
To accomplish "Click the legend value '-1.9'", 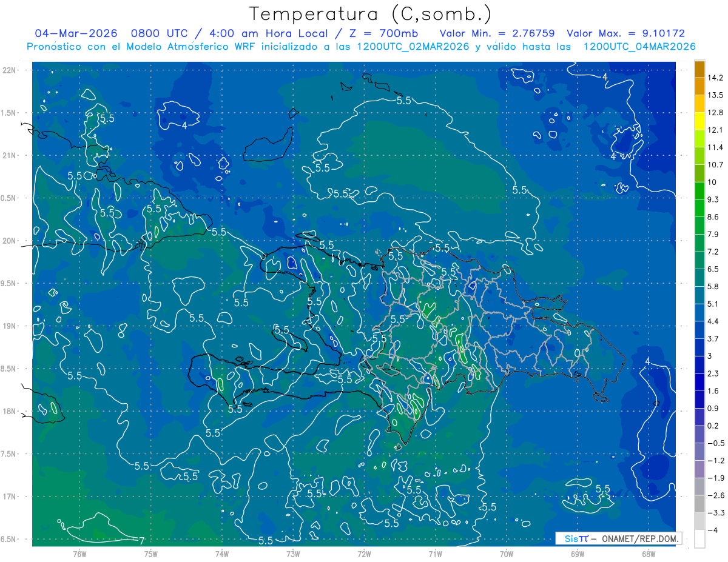I will tap(716, 478).
